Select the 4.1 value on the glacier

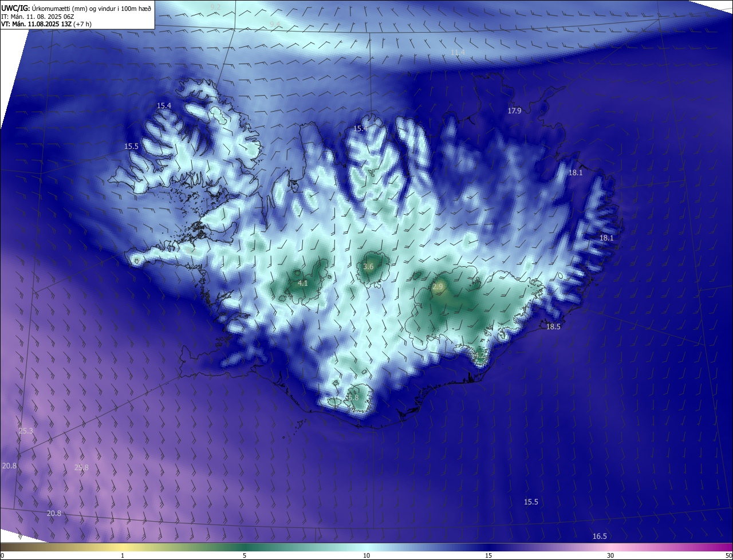303,283
